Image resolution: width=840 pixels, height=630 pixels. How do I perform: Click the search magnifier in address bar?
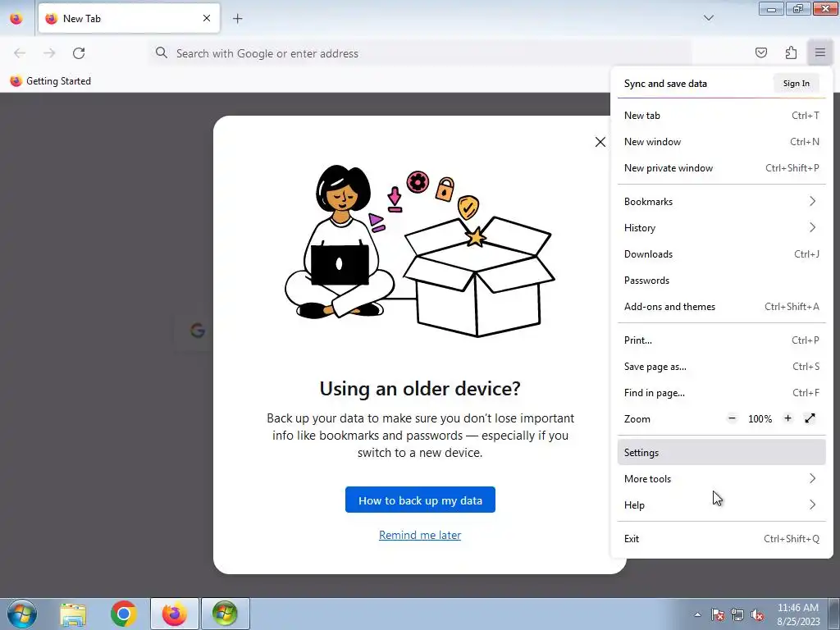tap(162, 52)
